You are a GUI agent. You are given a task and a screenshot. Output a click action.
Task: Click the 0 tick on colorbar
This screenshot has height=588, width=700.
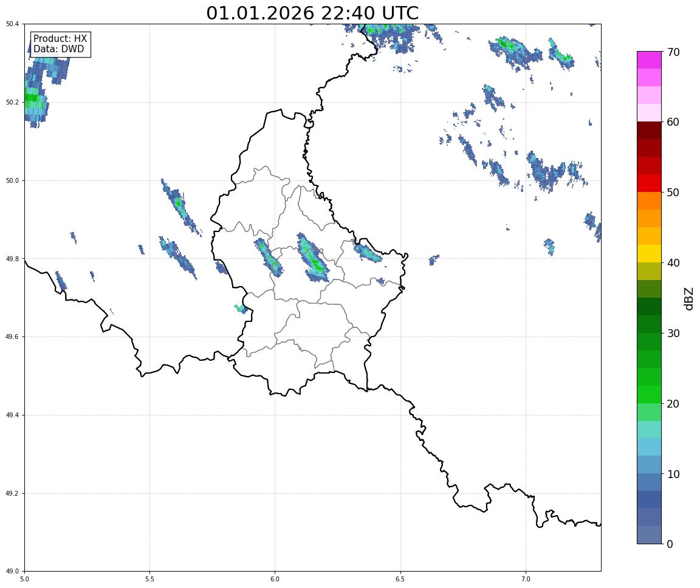coord(670,544)
